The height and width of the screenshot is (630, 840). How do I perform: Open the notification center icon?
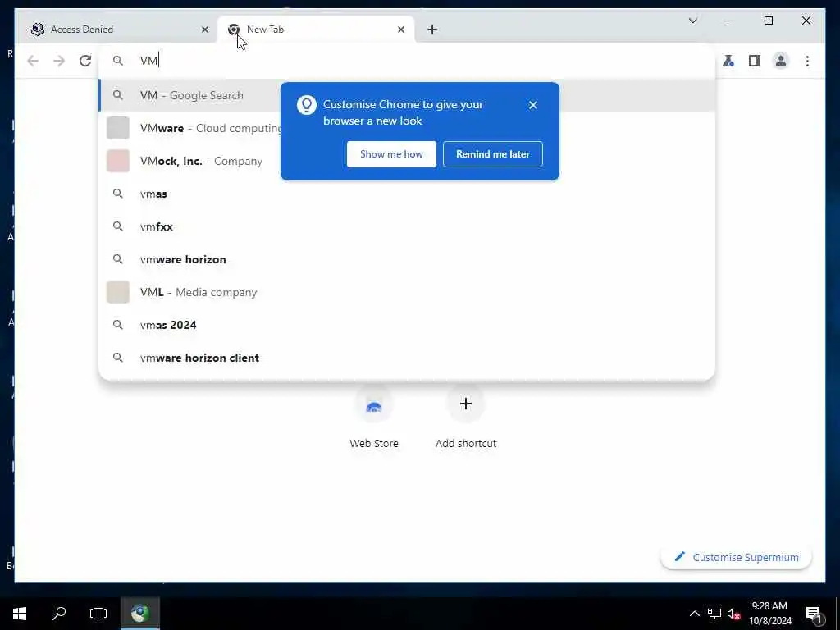(815, 614)
